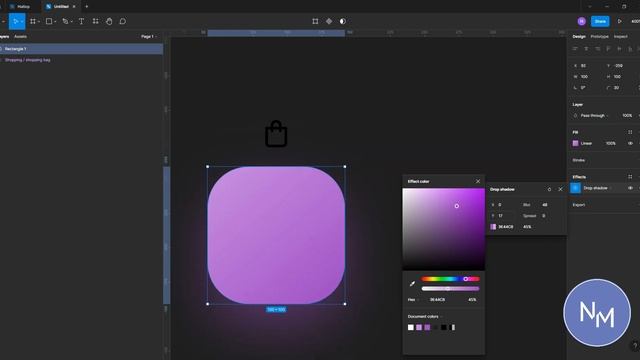Image resolution: width=640 pixels, height=360 pixels.
Task: Click the shopping bag icon on canvas
Action: (x=276, y=134)
